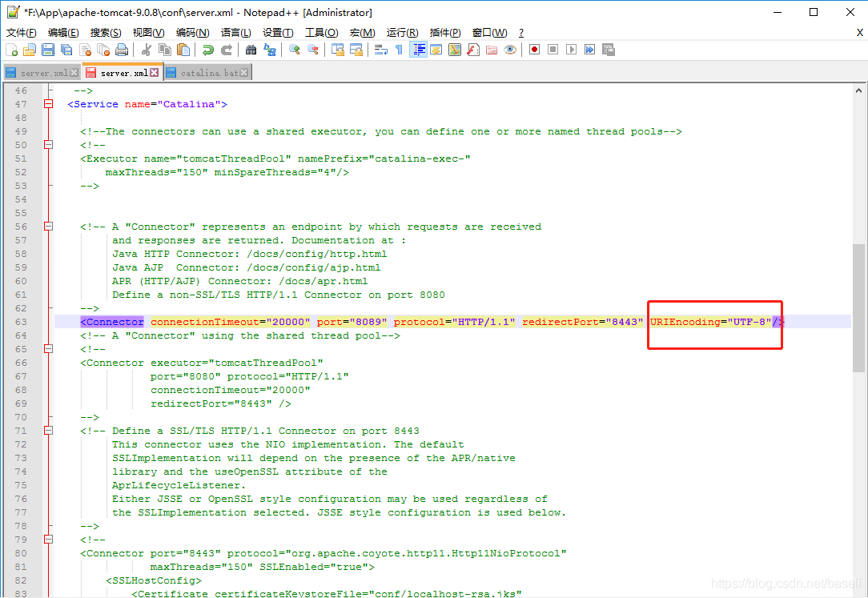Print the document with Print icon
This screenshot has width=868, height=598.
point(122,50)
